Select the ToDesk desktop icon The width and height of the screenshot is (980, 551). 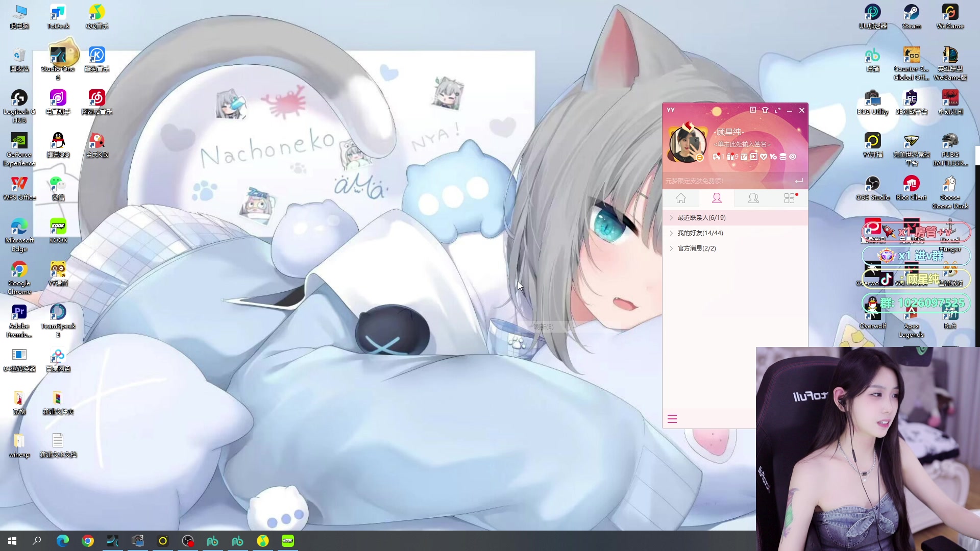click(58, 16)
